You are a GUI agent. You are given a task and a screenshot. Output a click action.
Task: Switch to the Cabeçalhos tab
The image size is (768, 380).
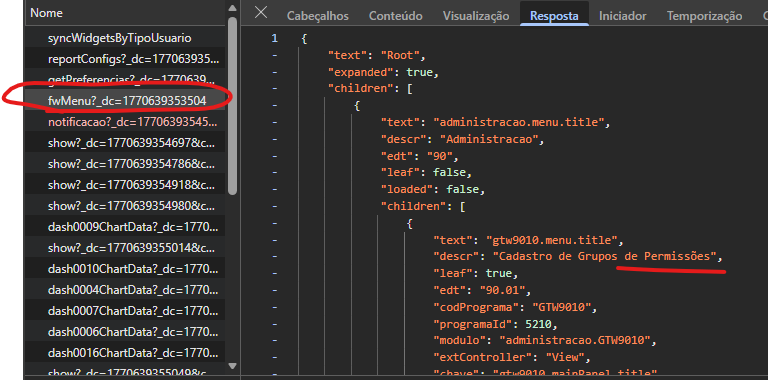(318, 16)
